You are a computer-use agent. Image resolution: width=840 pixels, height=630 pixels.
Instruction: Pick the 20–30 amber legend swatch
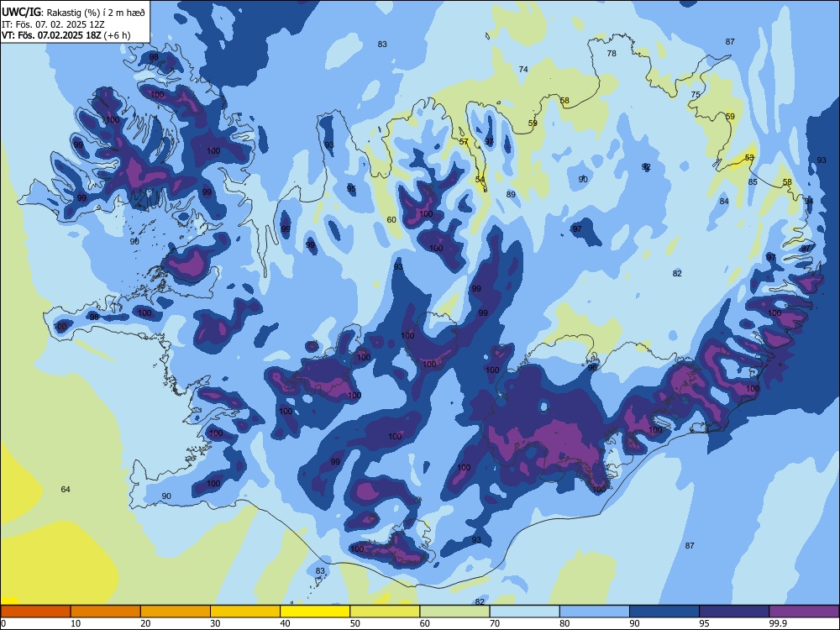click(176, 612)
